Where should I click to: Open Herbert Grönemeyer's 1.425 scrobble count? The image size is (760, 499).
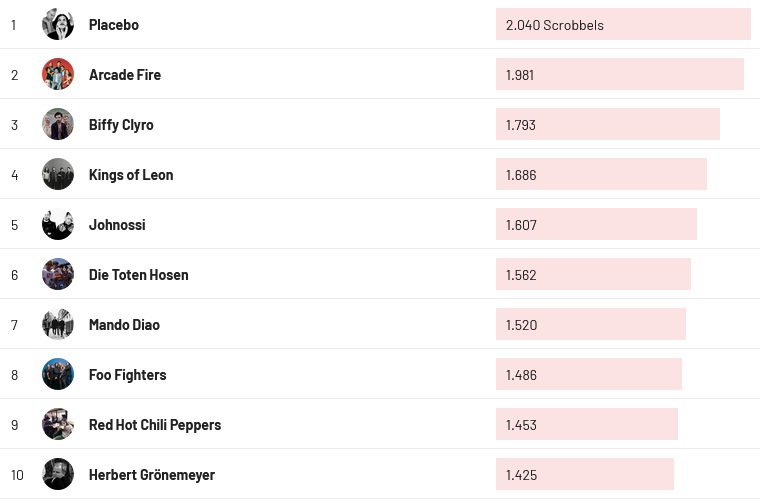click(584, 475)
